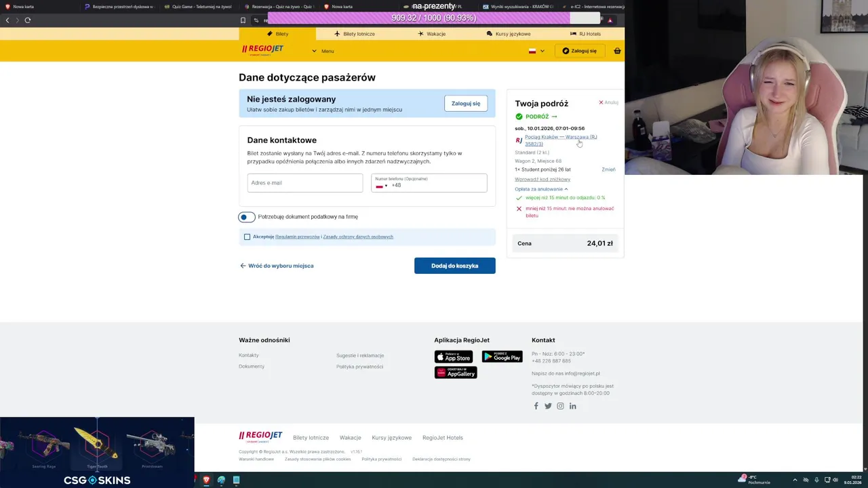Open Pociąg Kraków — Warszawa link
Image resolution: width=868 pixels, height=488 pixels.
pos(561,140)
